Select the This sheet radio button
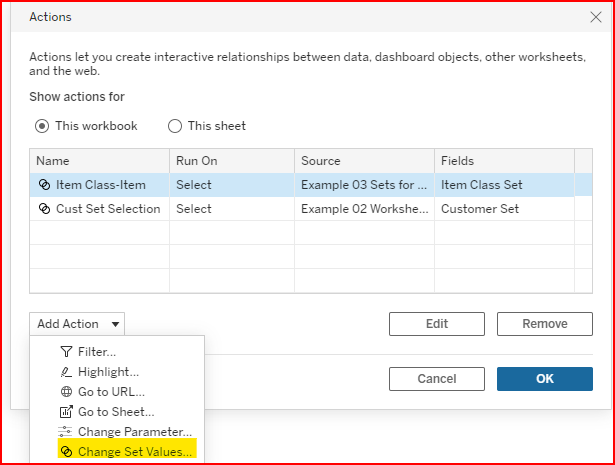Screen dimensions: 615x465 pyautogui.click(x=175, y=126)
